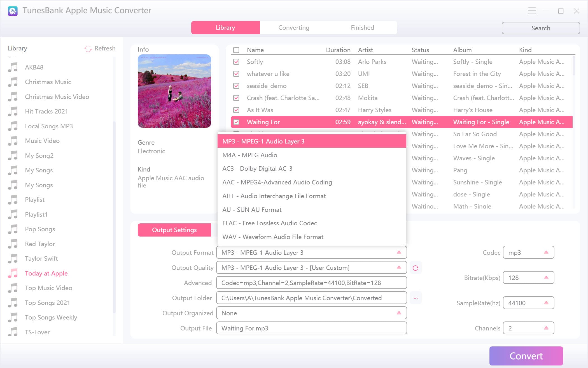Click the TS-Lover playlist note icon
The image size is (588, 368).
click(x=13, y=332)
